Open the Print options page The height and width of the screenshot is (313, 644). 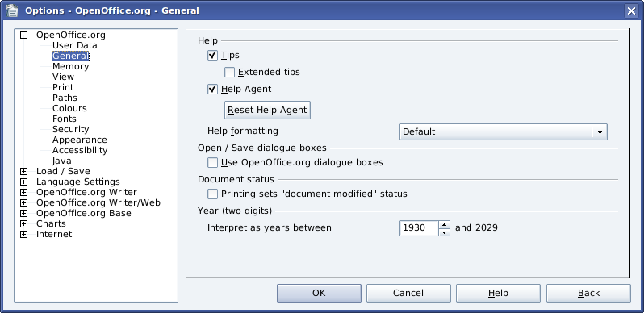click(63, 87)
